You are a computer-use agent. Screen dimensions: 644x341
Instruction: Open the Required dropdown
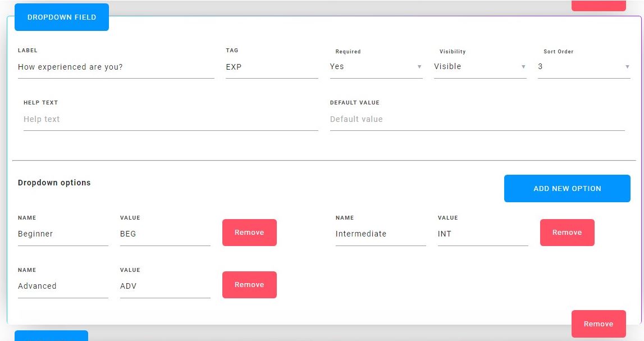(376, 66)
